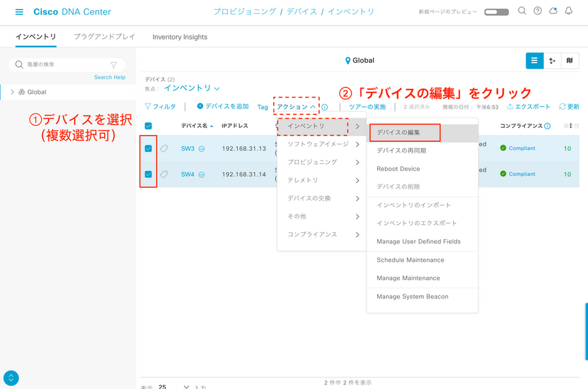This screenshot has height=389, width=588.
Task: Select the インベントリ submenu entry
Action: (322, 127)
